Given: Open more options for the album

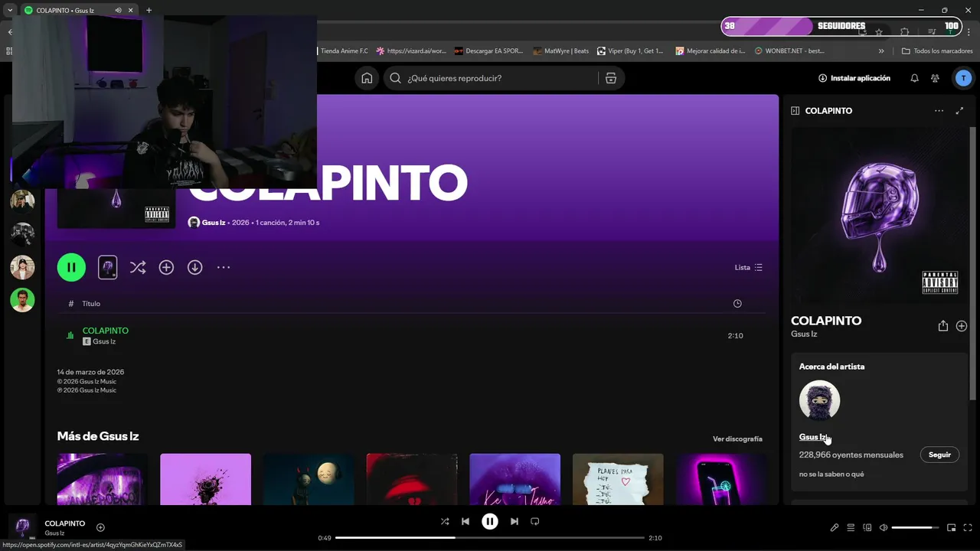Looking at the screenshot, I should (224, 267).
